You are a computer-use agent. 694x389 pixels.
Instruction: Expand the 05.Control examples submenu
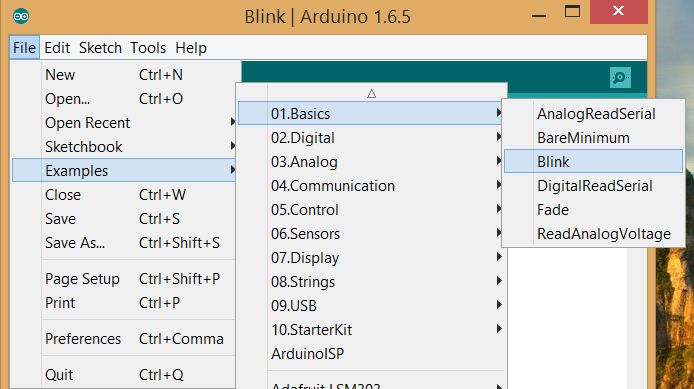[371, 209]
